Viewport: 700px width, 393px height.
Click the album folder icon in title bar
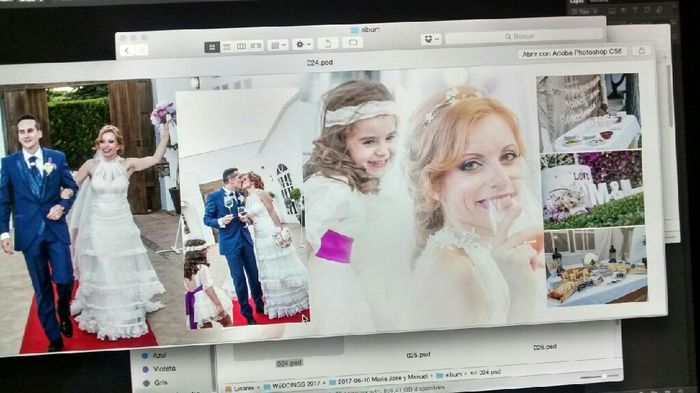(x=355, y=30)
